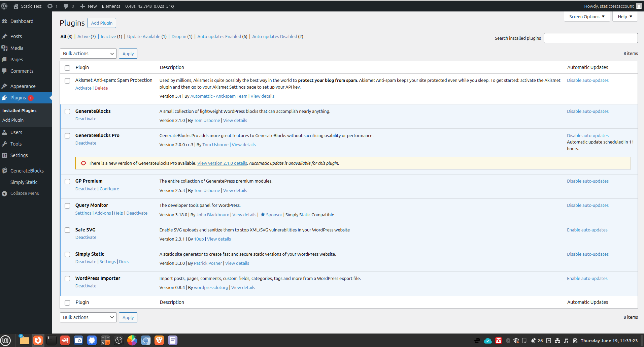The height and width of the screenshot is (347, 644).
Task: Open the Media library menu
Action: pos(17,48)
